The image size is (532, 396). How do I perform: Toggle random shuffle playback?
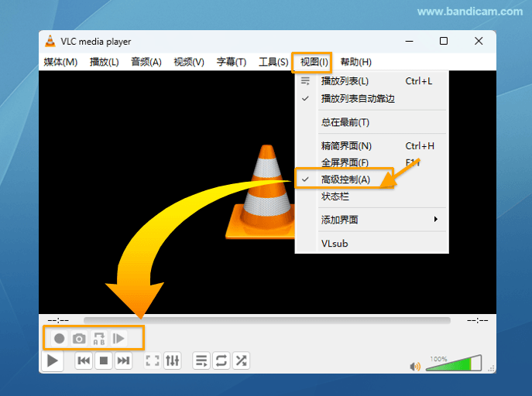pos(242,360)
